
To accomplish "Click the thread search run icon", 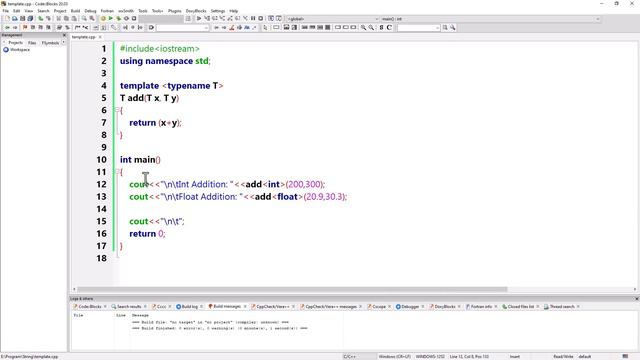I will (445, 28).
